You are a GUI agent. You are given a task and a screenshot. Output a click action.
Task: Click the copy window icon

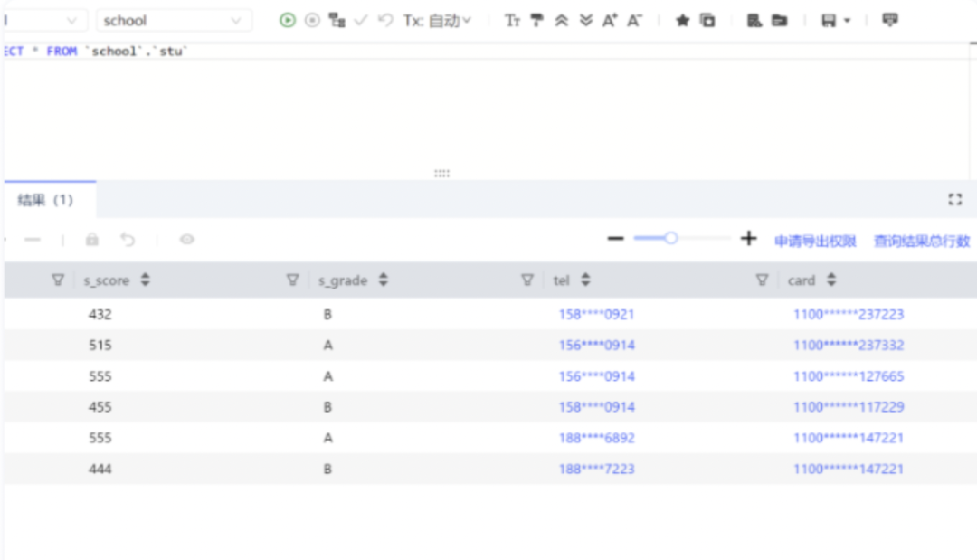tap(707, 21)
